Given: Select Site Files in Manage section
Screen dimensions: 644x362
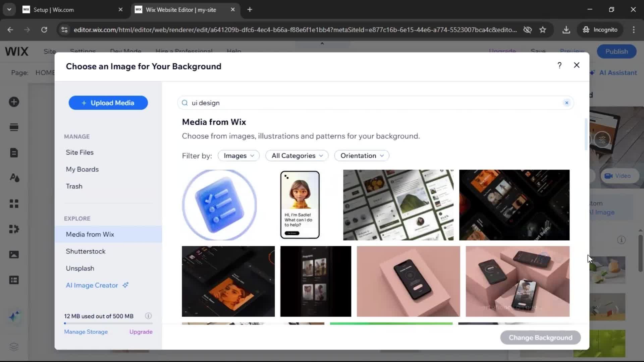Looking at the screenshot, I should (80, 152).
